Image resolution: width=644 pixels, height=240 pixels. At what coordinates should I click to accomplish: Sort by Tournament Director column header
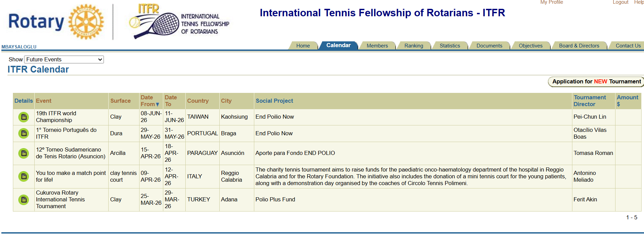(x=589, y=101)
